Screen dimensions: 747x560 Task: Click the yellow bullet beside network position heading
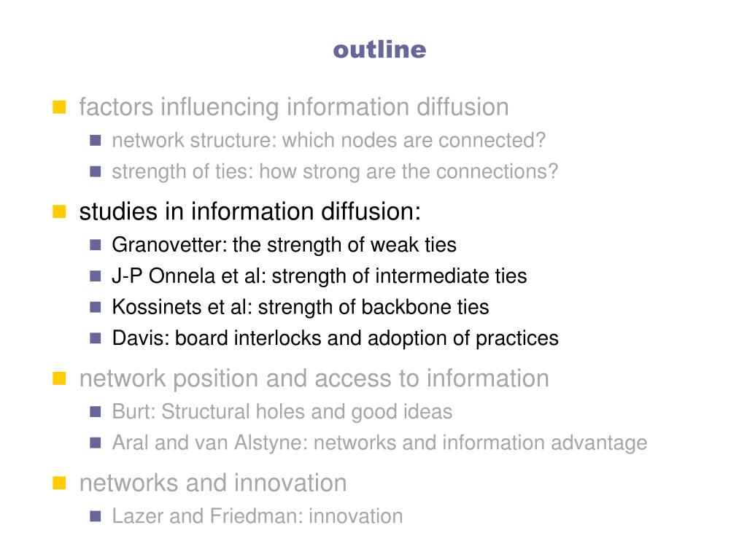point(59,378)
